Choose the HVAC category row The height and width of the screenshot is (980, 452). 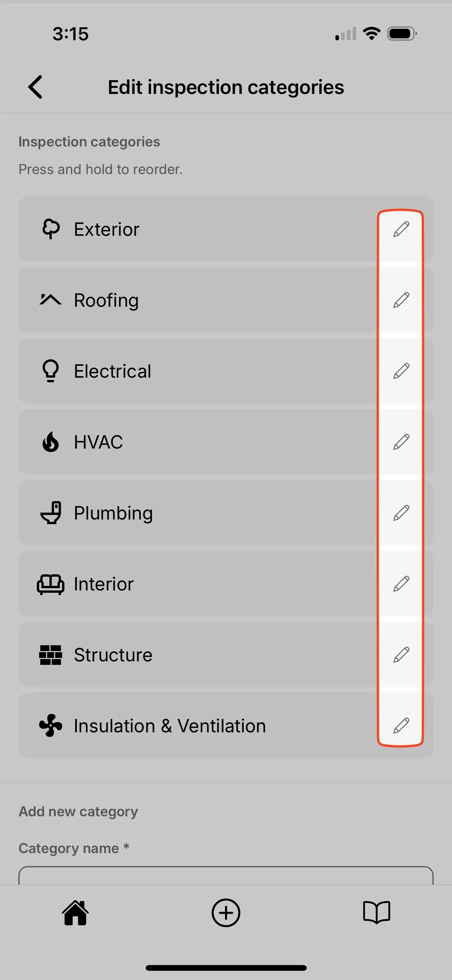[x=192, y=442]
